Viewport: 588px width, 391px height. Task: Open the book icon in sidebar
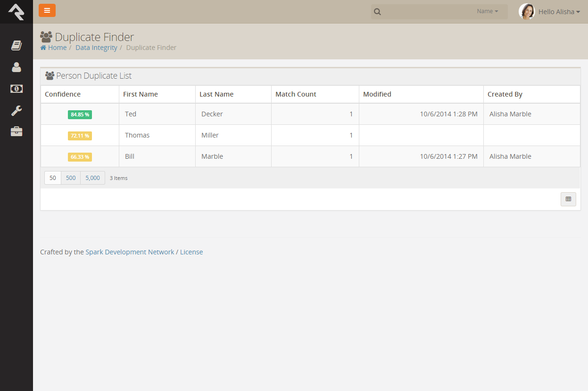[17, 45]
